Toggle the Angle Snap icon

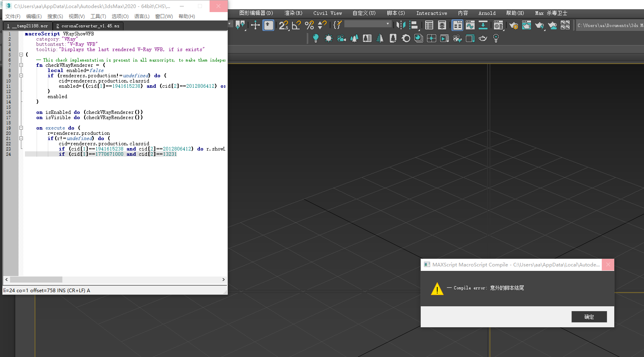pyautogui.click(x=296, y=25)
